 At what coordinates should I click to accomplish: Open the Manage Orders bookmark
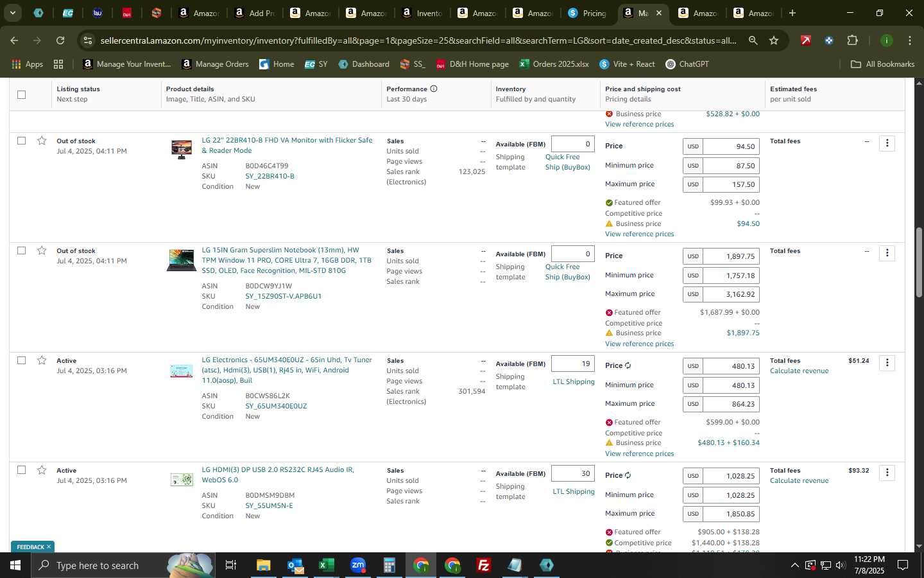pos(216,64)
